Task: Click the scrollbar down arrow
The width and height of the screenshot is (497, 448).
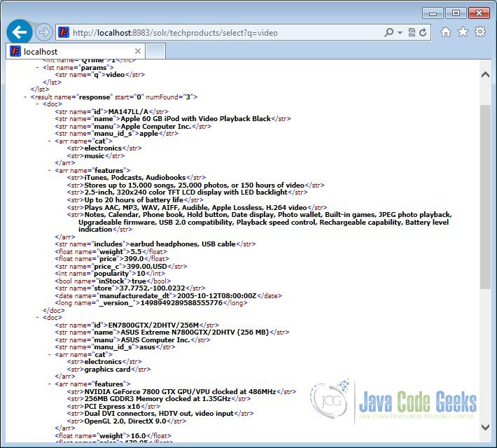Action: click(x=485, y=427)
